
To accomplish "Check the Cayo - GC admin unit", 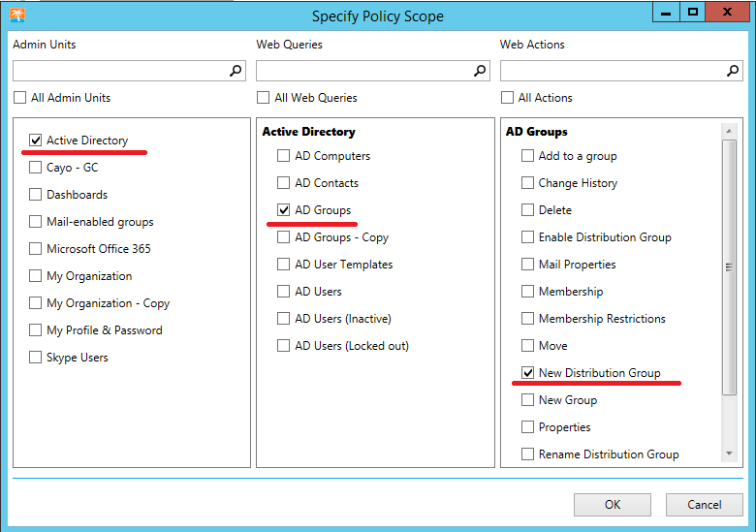I will coord(35,168).
